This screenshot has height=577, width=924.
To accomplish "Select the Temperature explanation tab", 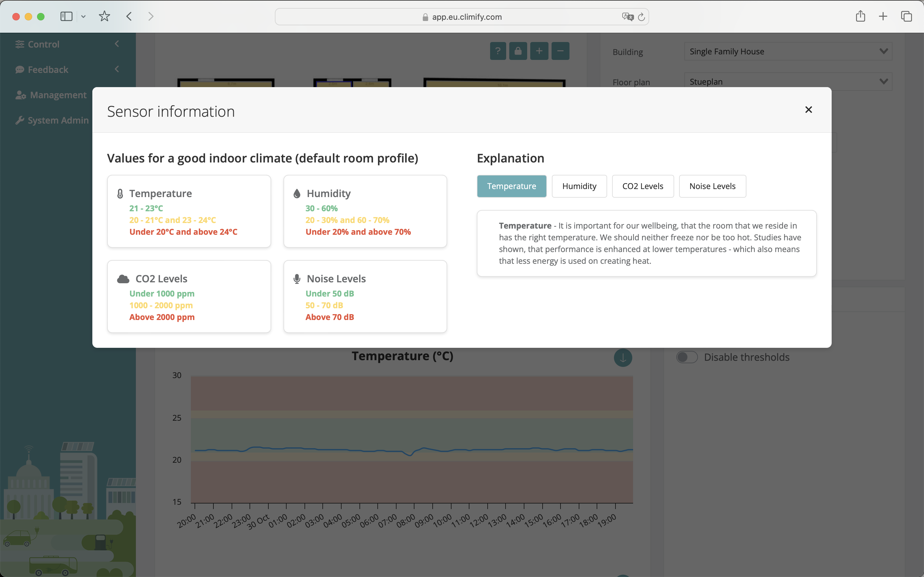I will (x=512, y=186).
